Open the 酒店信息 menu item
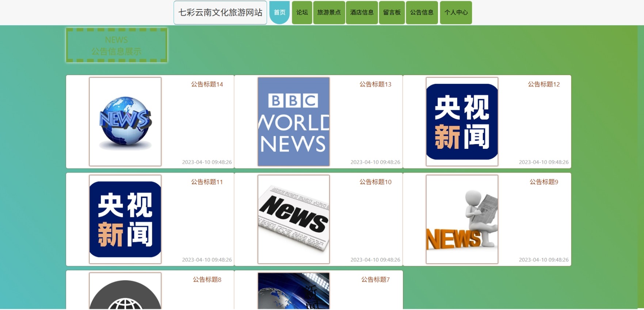 point(362,12)
